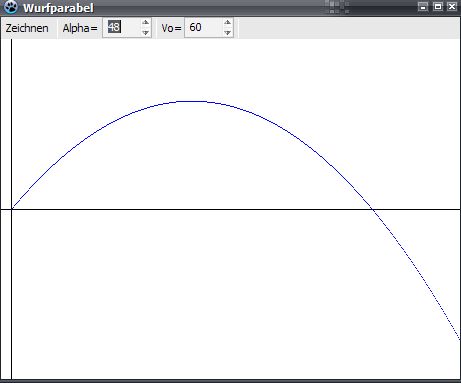Click the dotted parabola segment below the axis
This screenshot has height=383, width=461.
(418, 272)
